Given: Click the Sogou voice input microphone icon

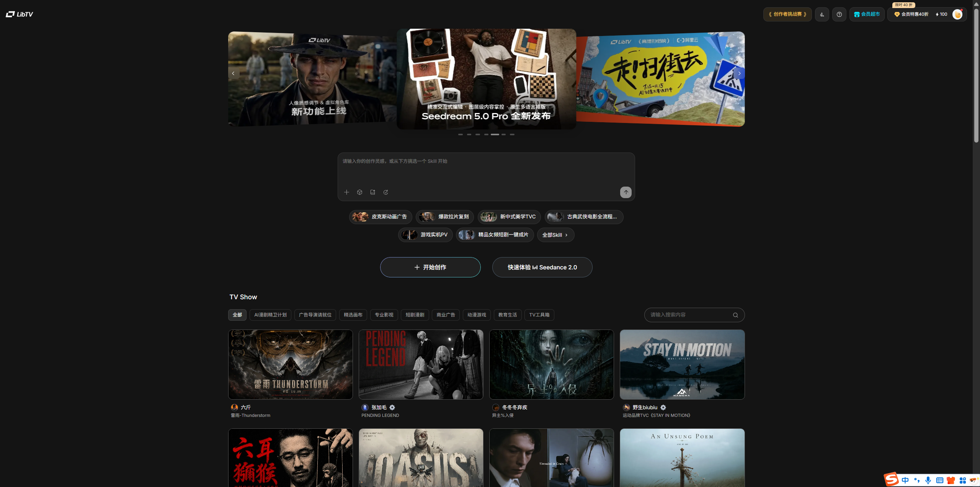Looking at the screenshot, I should pos(928,480).
